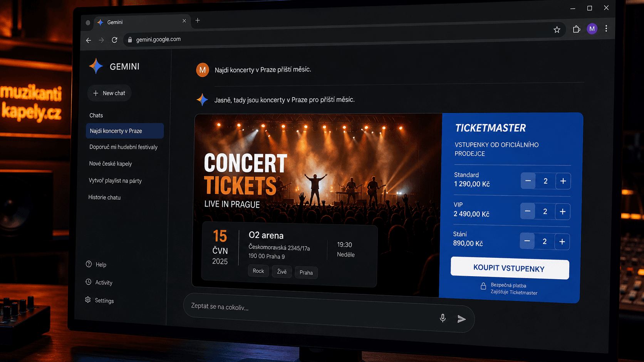Decrease Stání ticket quantity with minus
This screenshot has width=644, height=362.
(x=527, y=241)
